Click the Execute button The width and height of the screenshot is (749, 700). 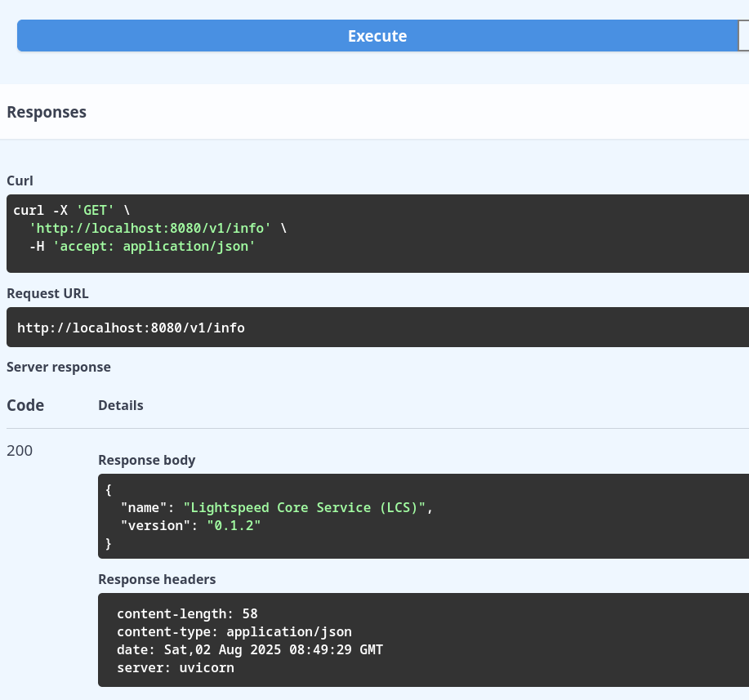[x=377, y=36]
